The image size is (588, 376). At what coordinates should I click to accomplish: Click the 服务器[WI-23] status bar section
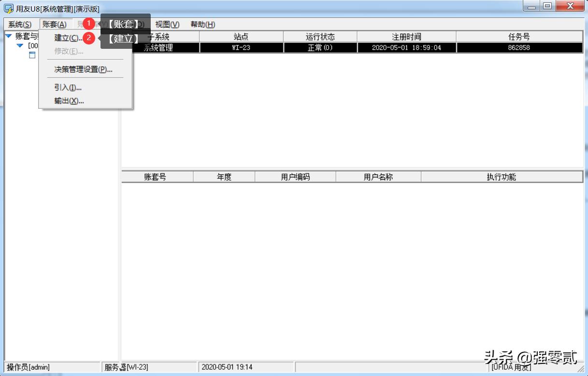pos(126,367)
